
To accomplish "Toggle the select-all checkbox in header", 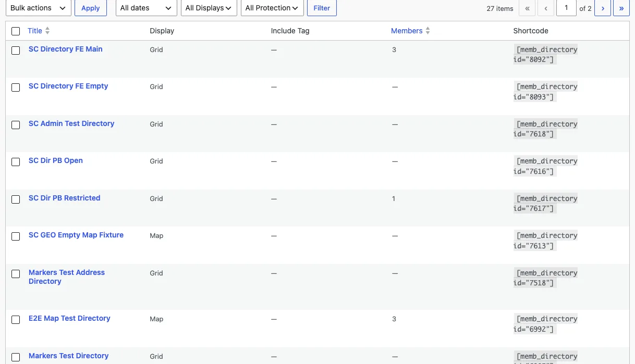I will [x=16, y=31].
